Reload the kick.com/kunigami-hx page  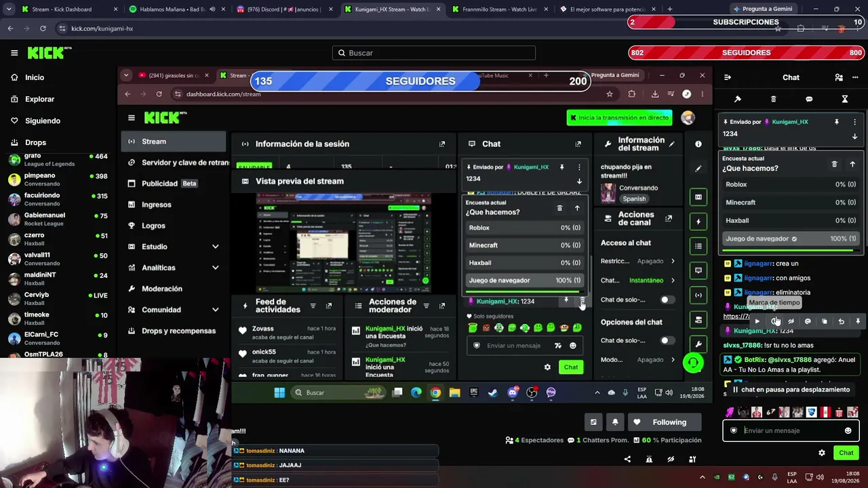tap(43, 28)
